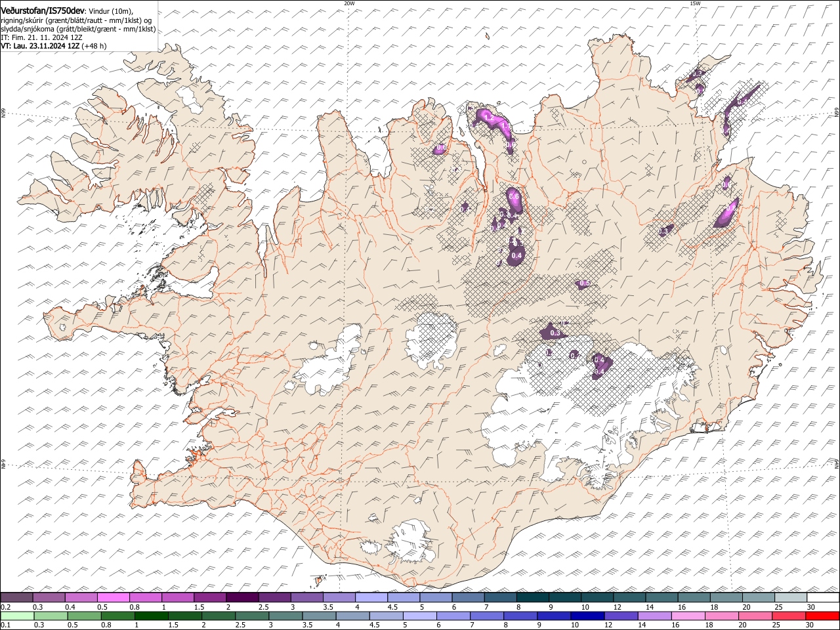Click the 'rigning/skúrir' legend description line

point(77,20)
